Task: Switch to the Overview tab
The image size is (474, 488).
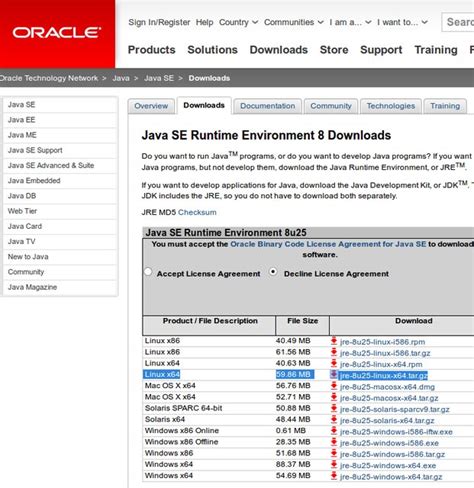Action: tap(151, 106)
